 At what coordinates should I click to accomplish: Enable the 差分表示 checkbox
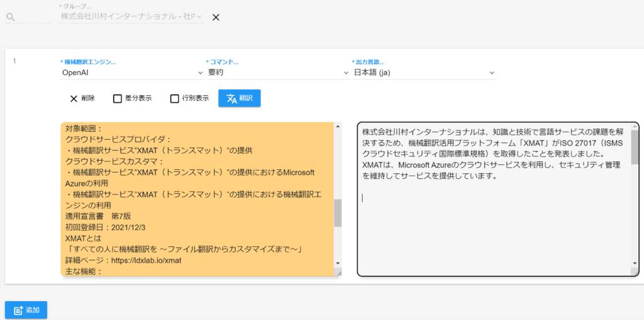click(x=117, y=98)
